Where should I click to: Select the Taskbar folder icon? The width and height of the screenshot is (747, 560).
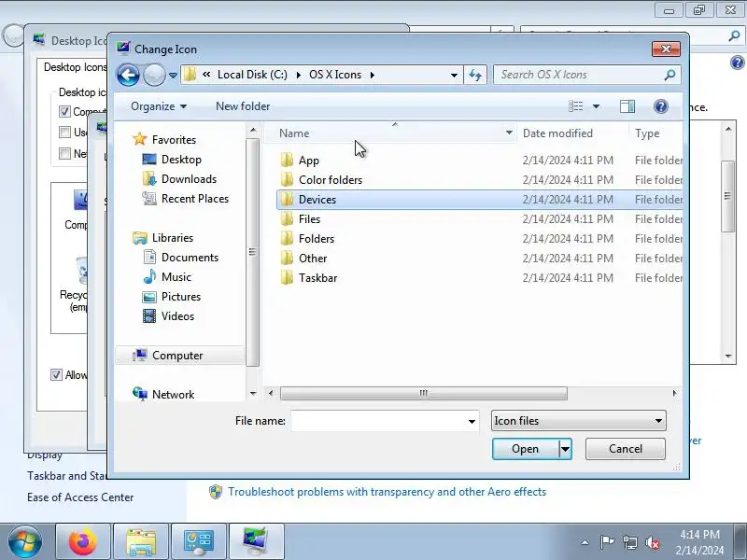coord(287,277)
